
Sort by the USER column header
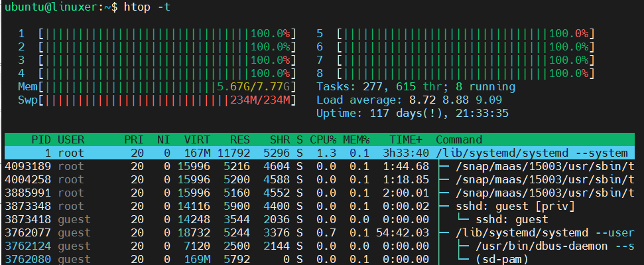(x=71, y=140)
